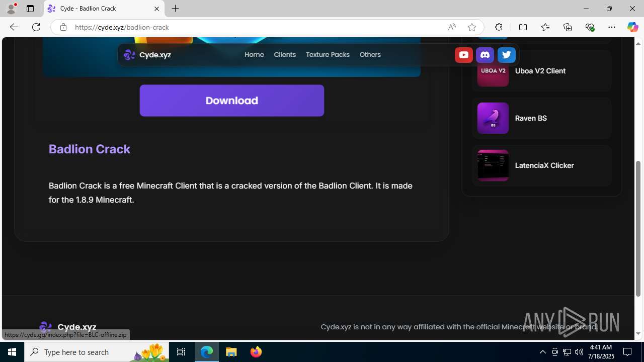Open the Twitter social icon

[506, 55]
